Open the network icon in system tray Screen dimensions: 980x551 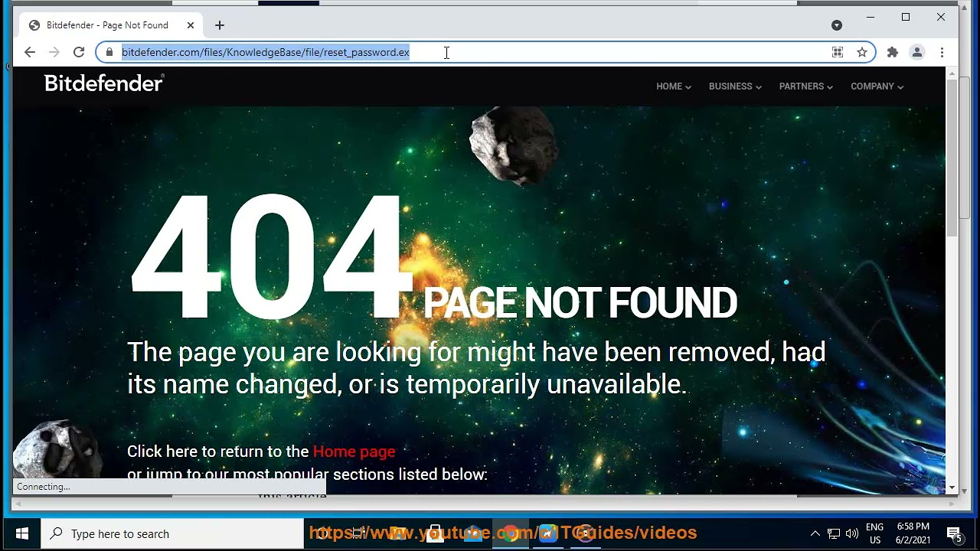click(x=833, y=533)
